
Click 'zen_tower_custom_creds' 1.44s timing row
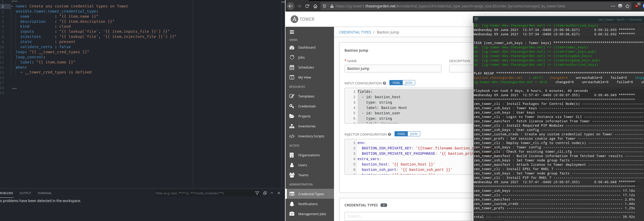[x=554, y=204]
